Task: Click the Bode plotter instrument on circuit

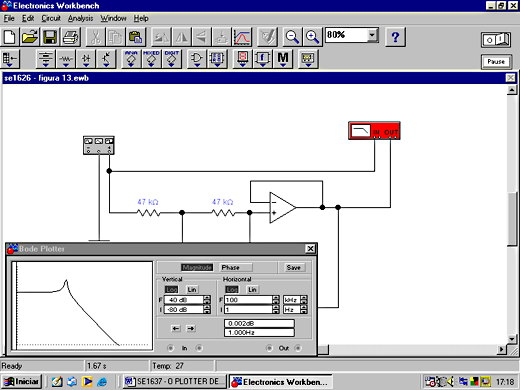Action: tap(374, 131)
